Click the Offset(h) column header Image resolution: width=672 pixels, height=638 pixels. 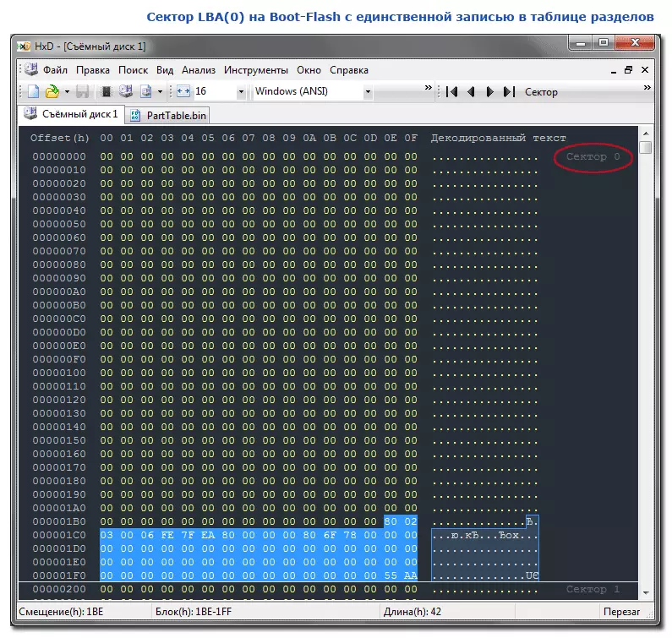click(x=59, y=138)
